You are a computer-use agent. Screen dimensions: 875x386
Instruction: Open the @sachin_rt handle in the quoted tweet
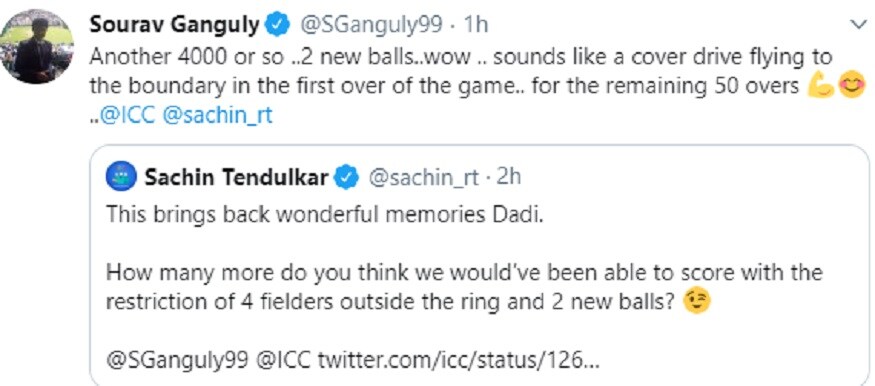pyautogui.click(x=424, y=178)
